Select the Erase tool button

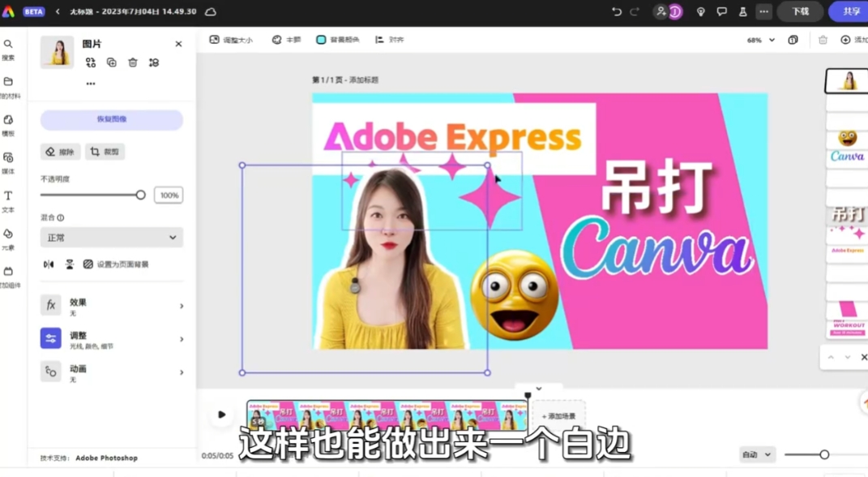click(60, 152)
